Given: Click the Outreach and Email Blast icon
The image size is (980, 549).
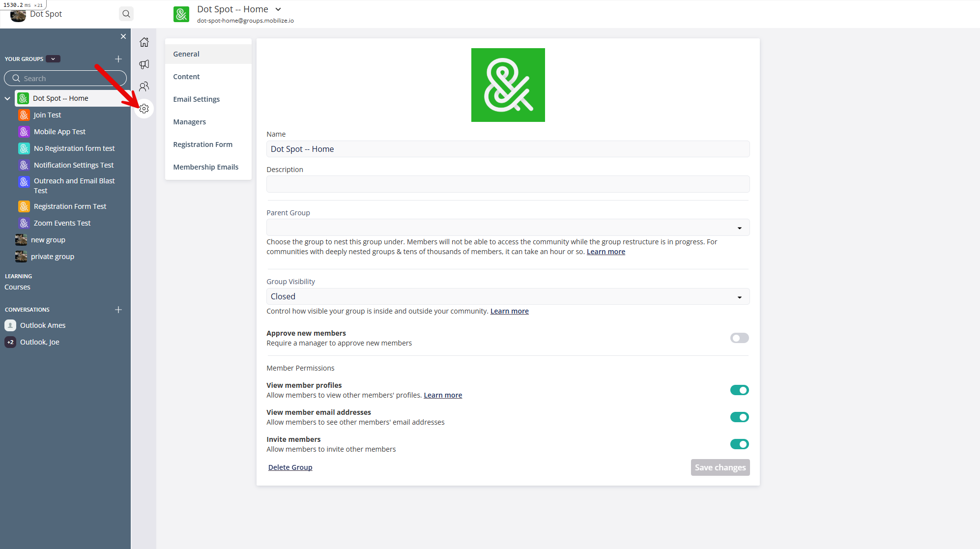Looking at the screenshot, I should point(24,182).
